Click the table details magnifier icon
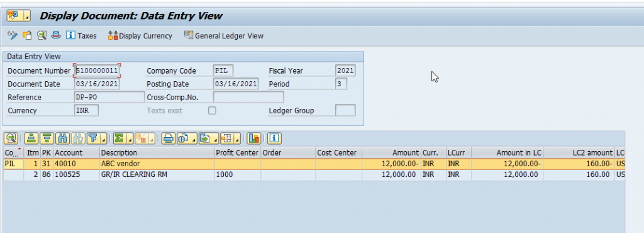 tap(11, 139)
